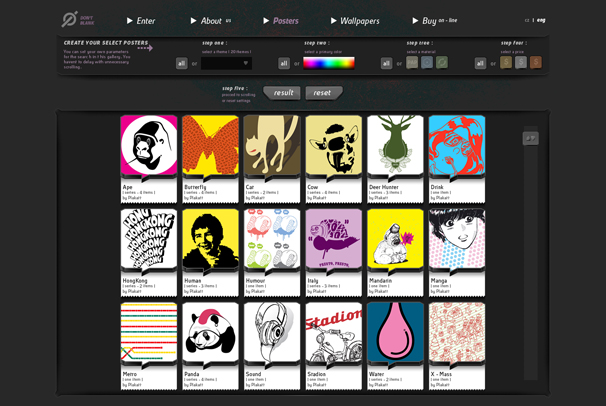Toggle 'all' button for step two colors

pyautogui.click(x=284, y=63)
